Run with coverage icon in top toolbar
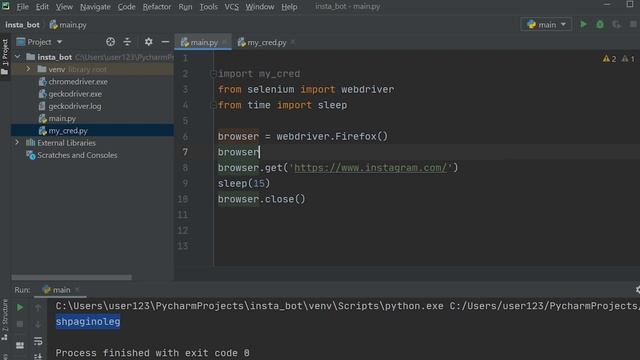640x360 pixels. point(616,24)
